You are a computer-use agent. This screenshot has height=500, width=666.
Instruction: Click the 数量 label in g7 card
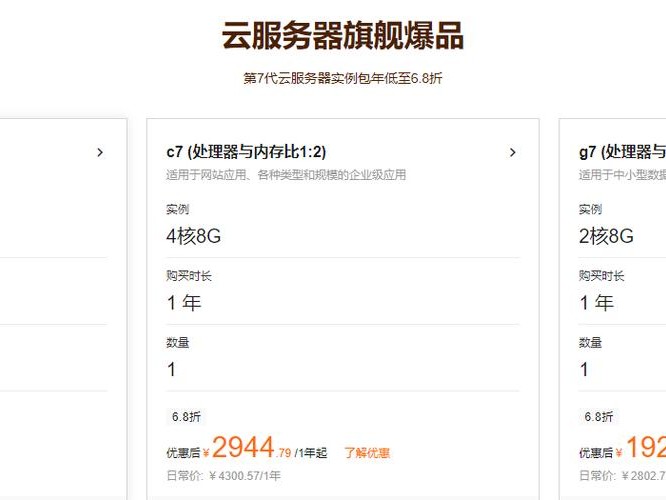(590, 343)
